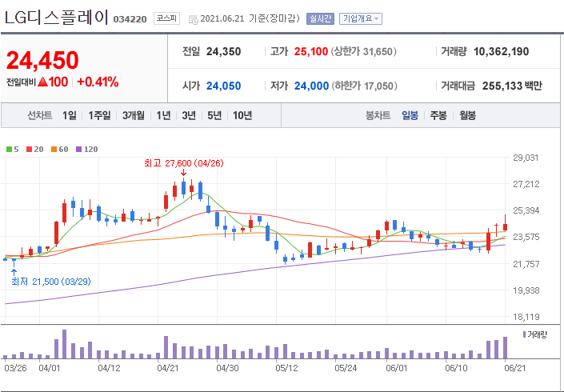The width and height of the screenshot is (564, 392).
Task: Click the 하한가 17,050 lower limit text
Action: pyautogui.click(x=364, y=86)
